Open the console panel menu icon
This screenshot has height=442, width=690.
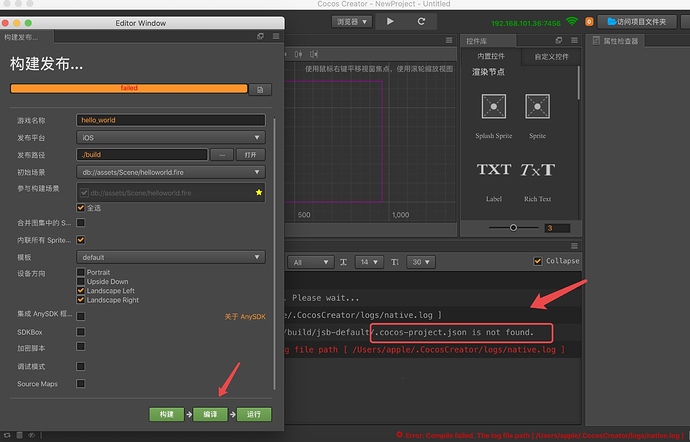(574, 246)
